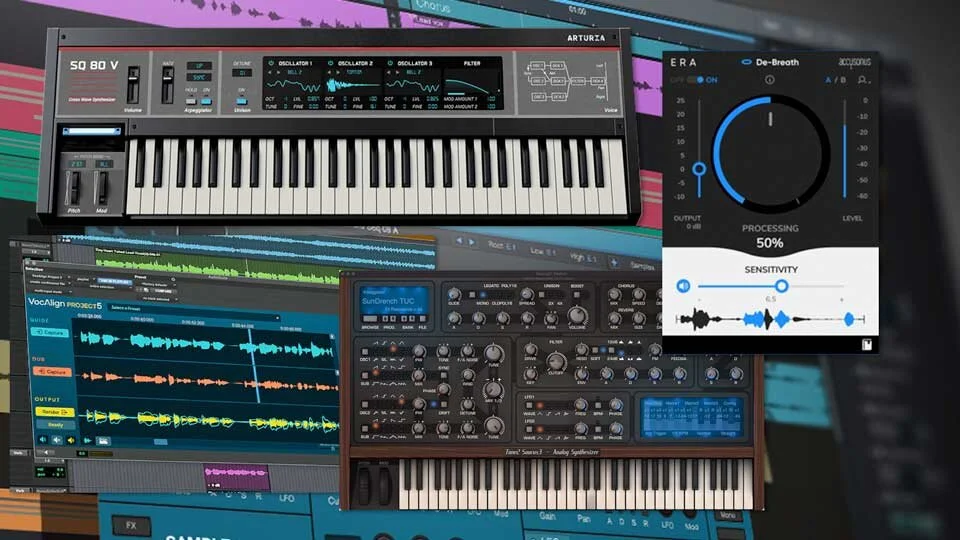Toggle the ERA De-Breath ON/OFF switch
This screenshot has width=960, height=540.
[x=696, y=80]
